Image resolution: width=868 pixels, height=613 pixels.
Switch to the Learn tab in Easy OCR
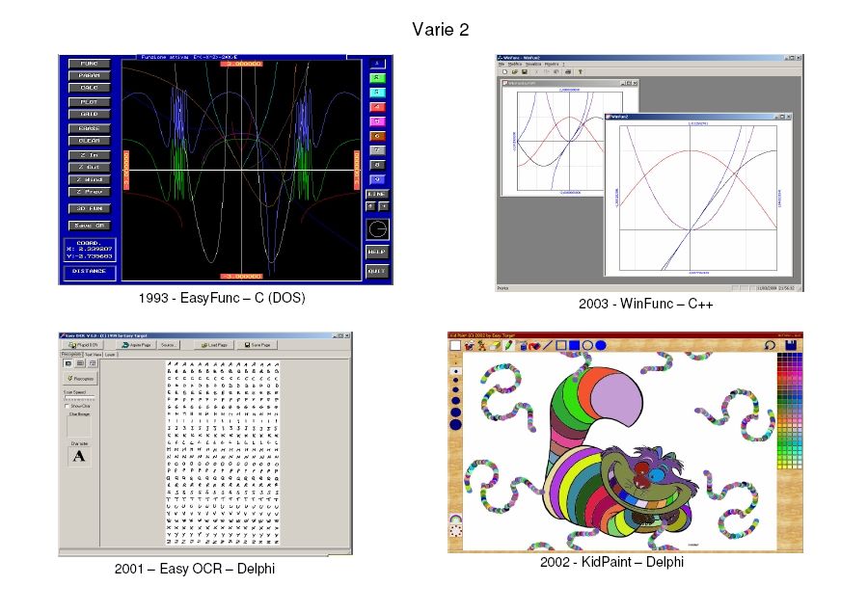tap(110, 355)
